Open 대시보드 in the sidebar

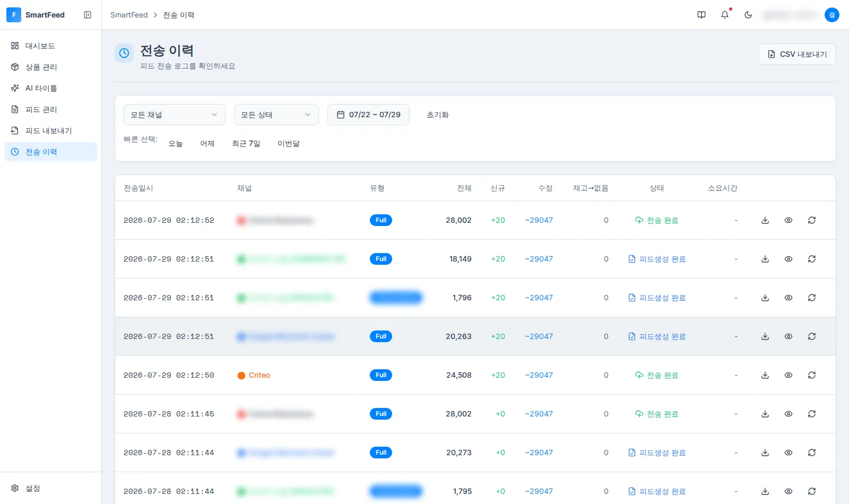pos(51,46)
